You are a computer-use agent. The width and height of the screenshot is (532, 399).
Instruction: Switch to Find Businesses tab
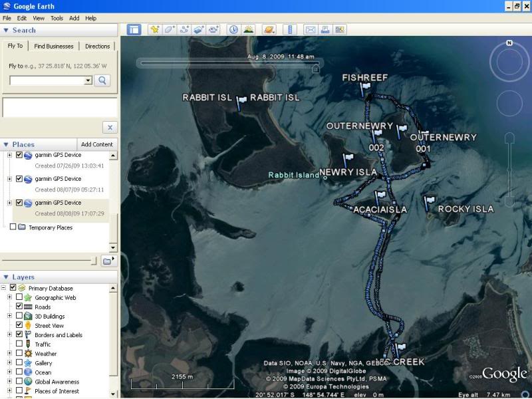click(54, 46)
